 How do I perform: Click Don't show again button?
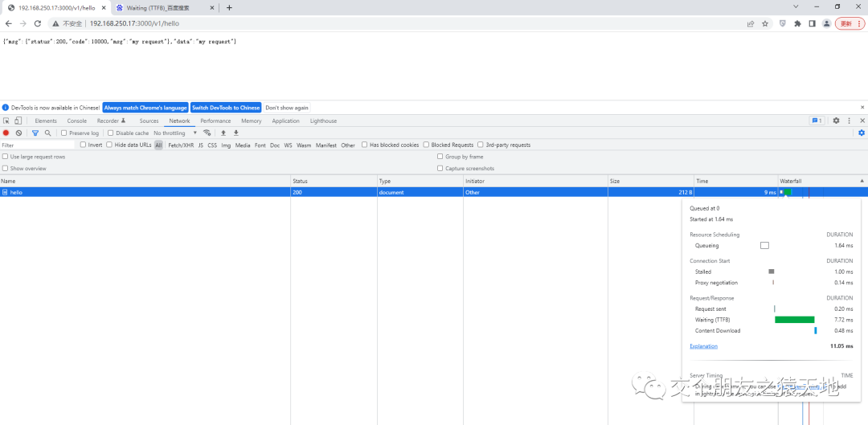pyautogui.click(x=287, y=108)
